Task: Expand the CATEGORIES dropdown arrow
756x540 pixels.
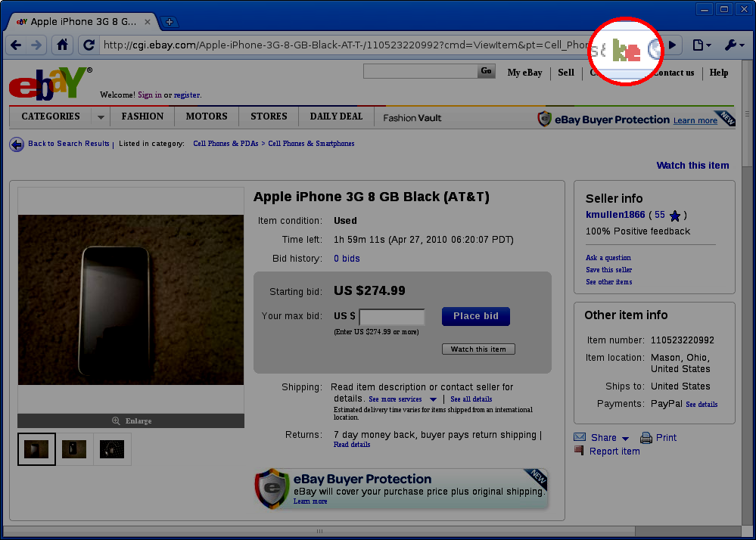Action: [101, 117]
